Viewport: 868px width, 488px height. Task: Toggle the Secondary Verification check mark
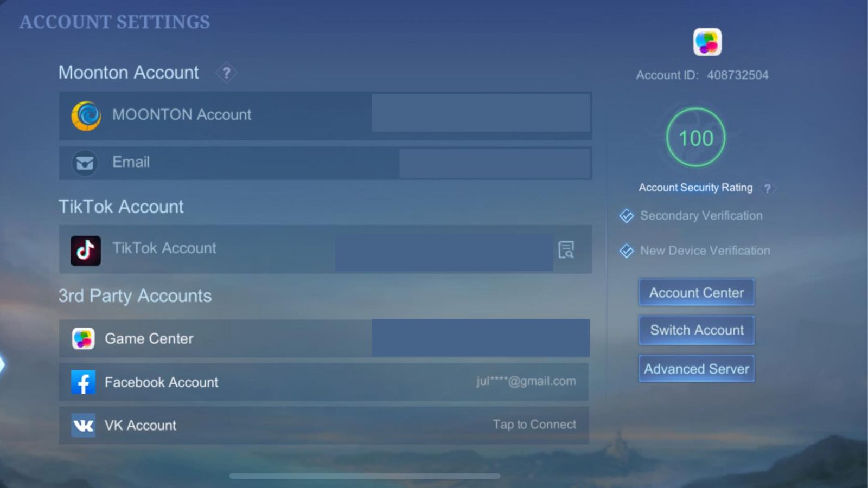[x=627, y=216]
